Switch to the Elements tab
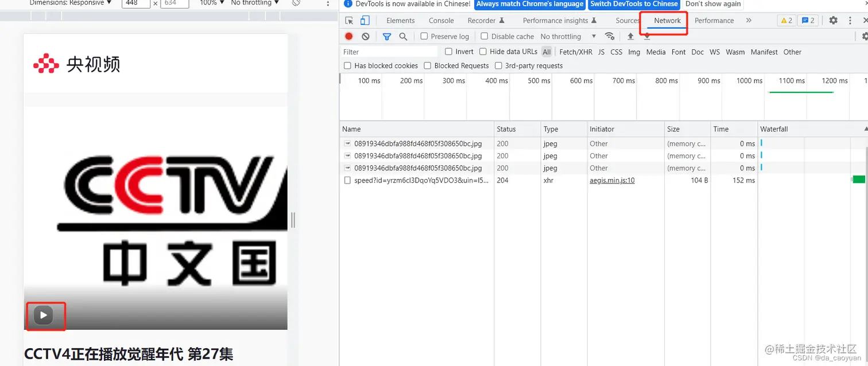 [x=401, y=21]
